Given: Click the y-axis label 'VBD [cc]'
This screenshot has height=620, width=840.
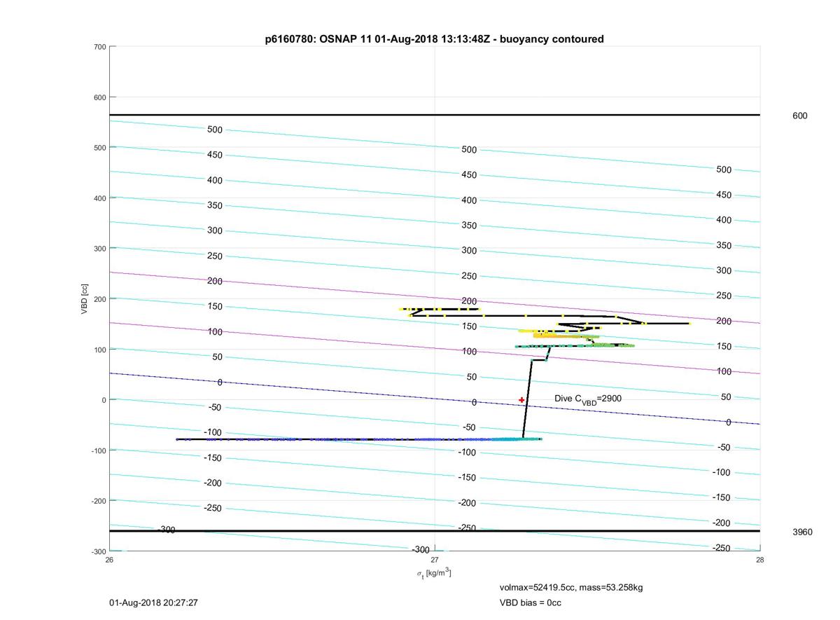Looking at the screenshot, I should (x=85, y=299).
